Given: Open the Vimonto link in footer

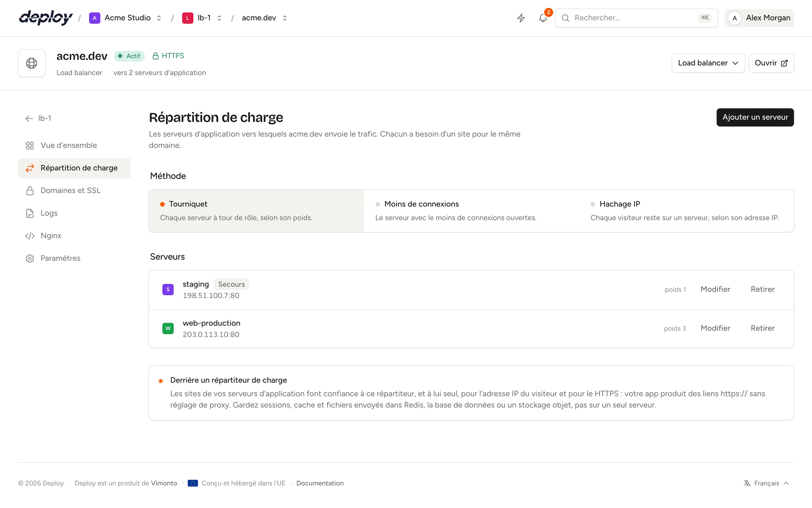Looking at the screenshot, I should 164,483.
